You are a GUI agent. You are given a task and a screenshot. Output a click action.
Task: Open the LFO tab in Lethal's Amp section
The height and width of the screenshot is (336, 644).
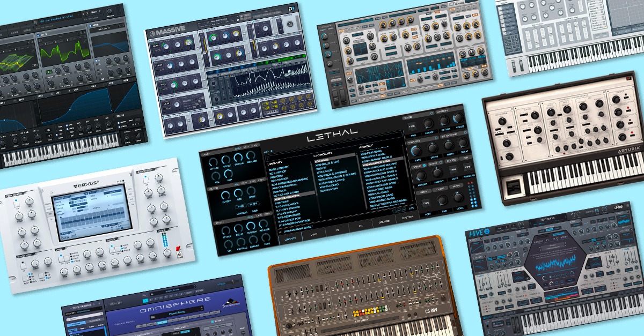click(x=247, y=147)
